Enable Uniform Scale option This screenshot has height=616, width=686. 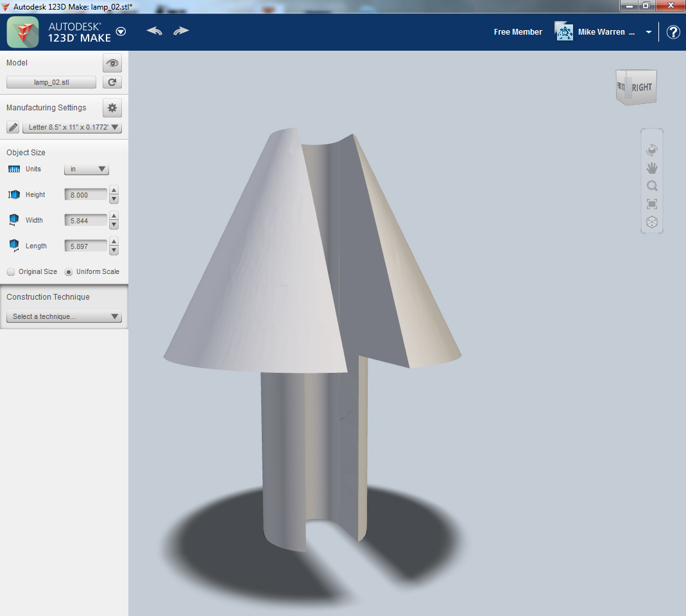(x=68, y=271)
